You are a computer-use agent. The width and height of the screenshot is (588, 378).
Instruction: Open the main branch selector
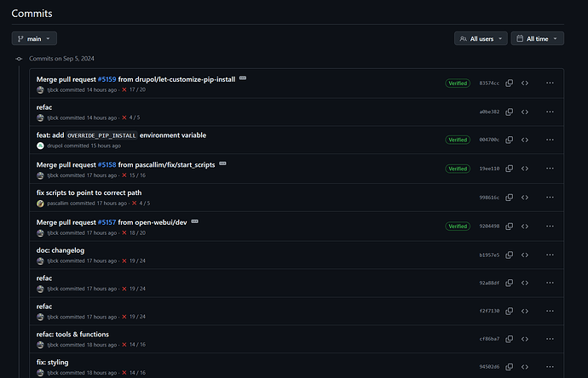(34, 38)
